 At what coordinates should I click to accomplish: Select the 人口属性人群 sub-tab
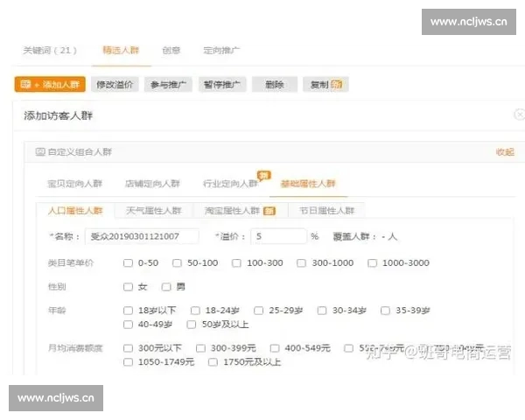point(75,211)
